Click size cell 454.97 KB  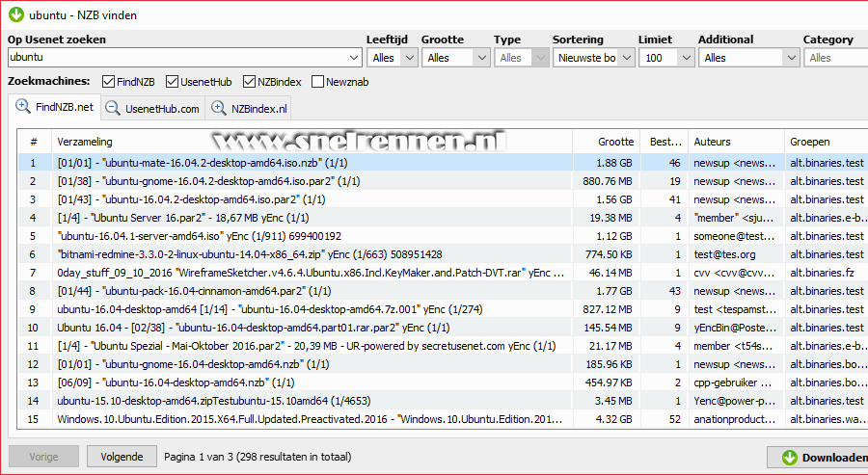point(609,383)
